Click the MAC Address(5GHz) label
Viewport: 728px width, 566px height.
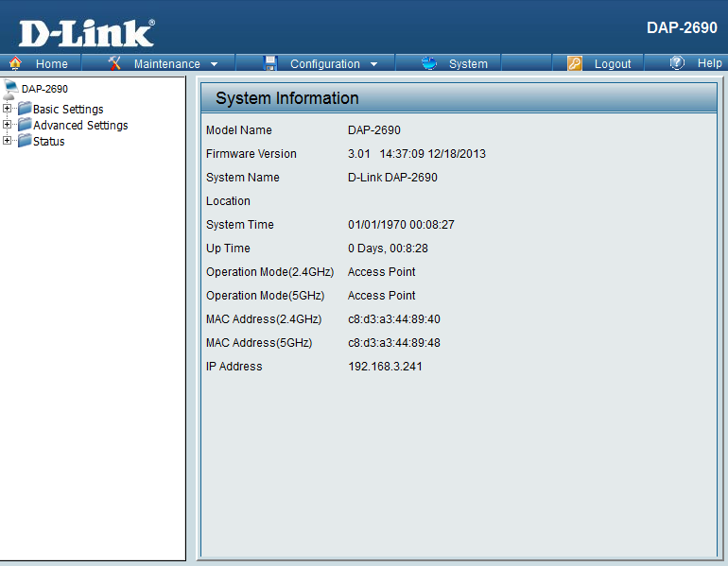pos(259,343)
